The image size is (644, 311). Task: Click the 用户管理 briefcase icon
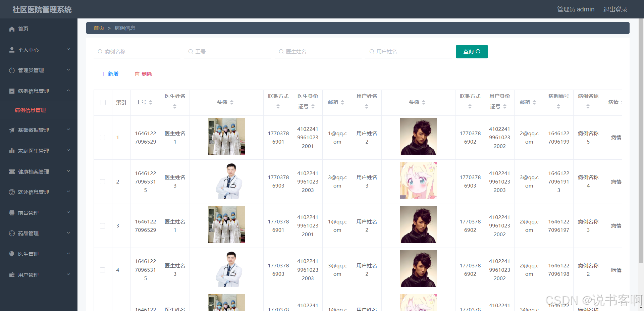[12, 275]
